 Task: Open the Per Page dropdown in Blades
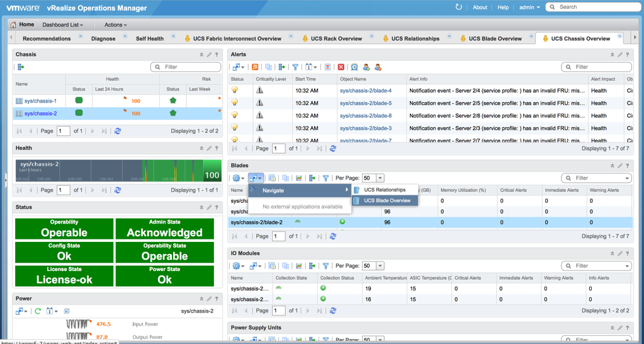tap(380, 178)
